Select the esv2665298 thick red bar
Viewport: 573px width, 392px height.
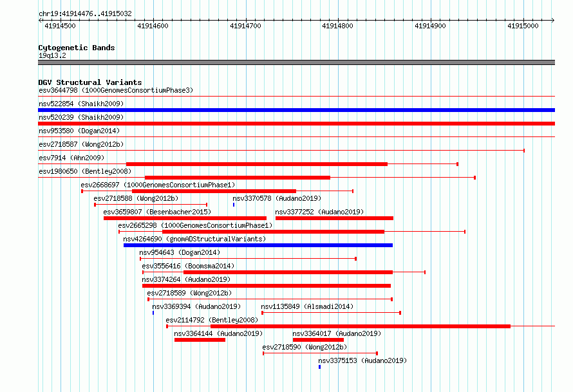pyautogui.click(x=274, y=232)
